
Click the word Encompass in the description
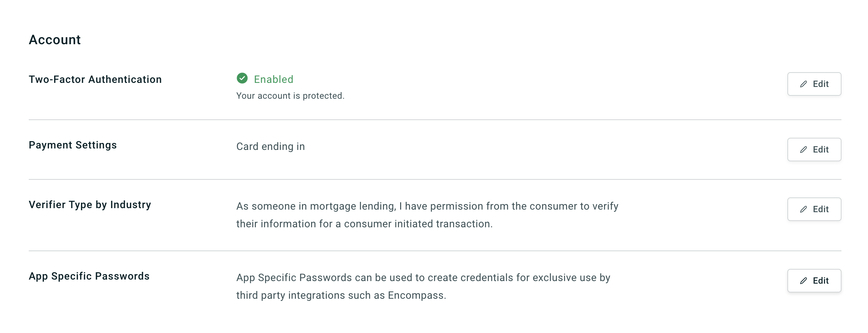click(416, 295)
